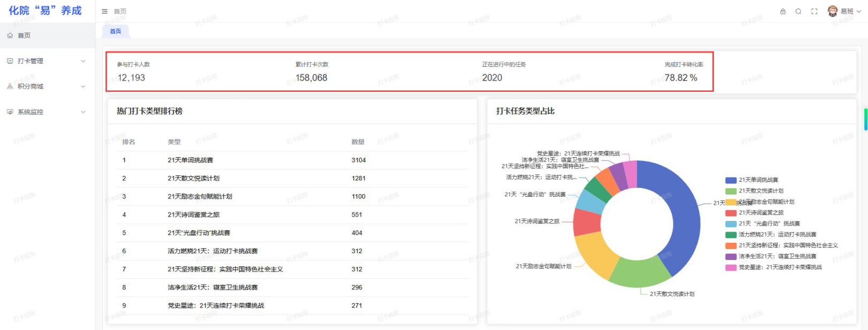
Task: Expand 打卡管理 menu using its chevron
Action: pyautogui.click(x=83, y=61)
